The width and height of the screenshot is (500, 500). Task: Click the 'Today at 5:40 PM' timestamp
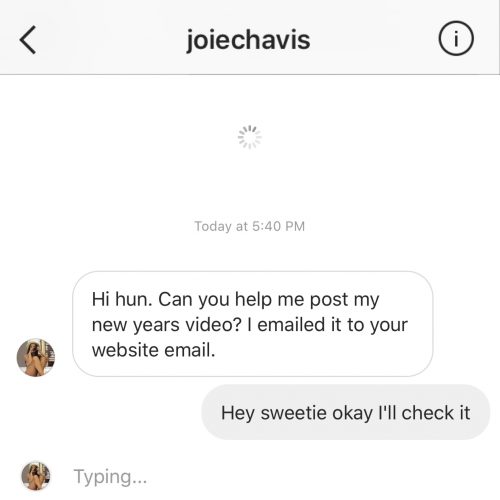tap(250, 226)
